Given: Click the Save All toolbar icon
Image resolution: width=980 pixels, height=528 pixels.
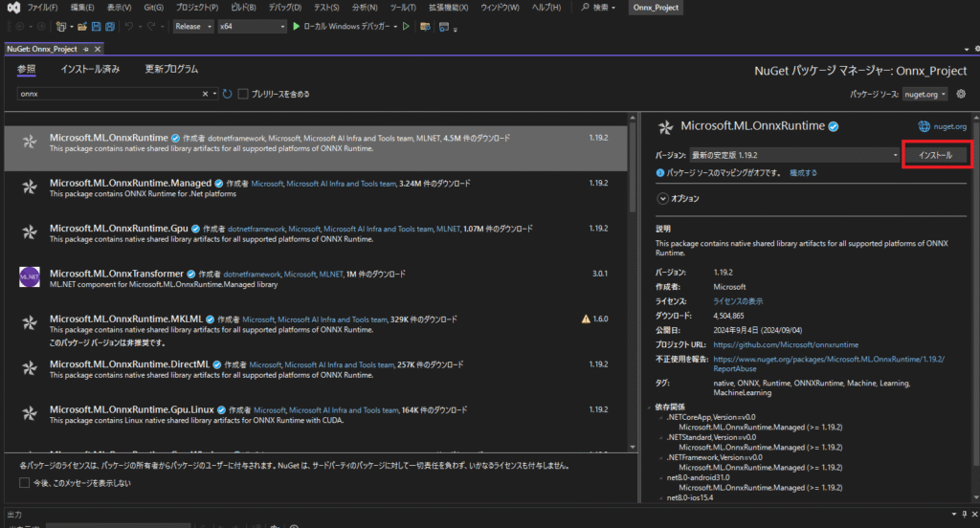Looking at the screenshot, I should 110,27.
